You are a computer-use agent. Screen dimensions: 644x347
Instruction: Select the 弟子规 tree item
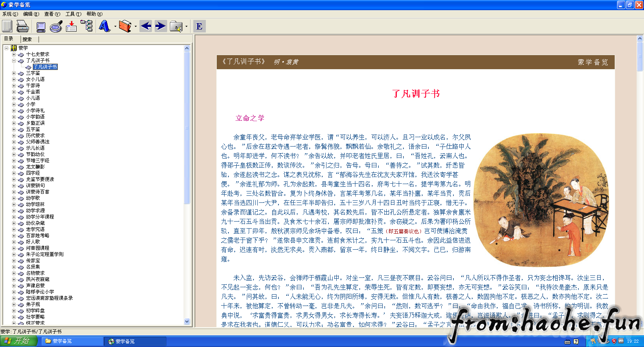(33, 304)
